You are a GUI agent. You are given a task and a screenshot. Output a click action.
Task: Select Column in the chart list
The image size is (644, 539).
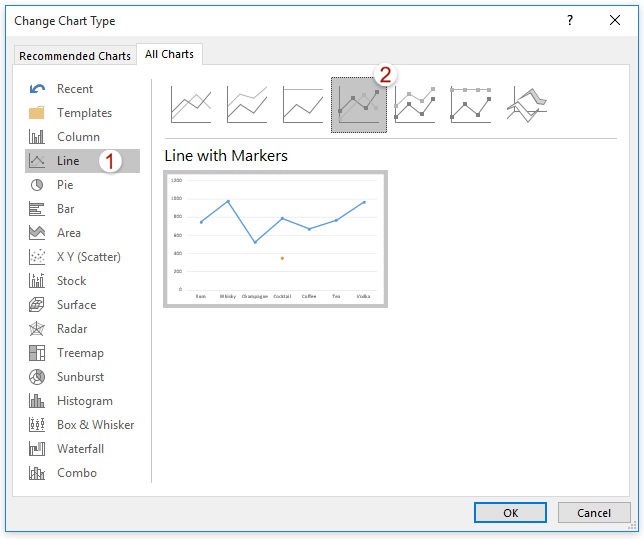pos(78,137)
